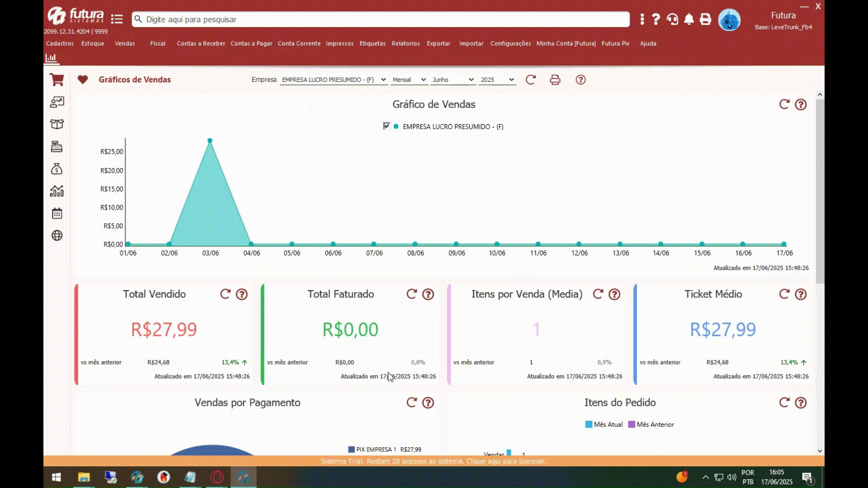Open help for Itens por Venda card

614,294
